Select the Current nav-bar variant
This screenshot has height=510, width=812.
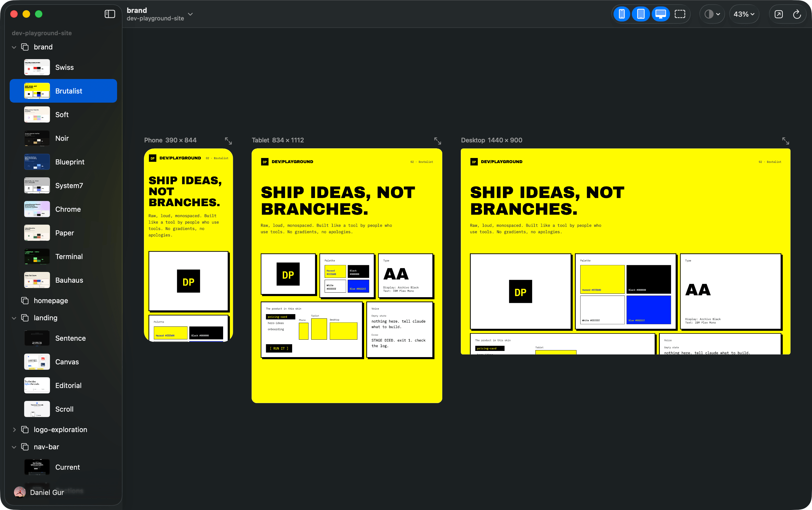[x=63, y=467]
